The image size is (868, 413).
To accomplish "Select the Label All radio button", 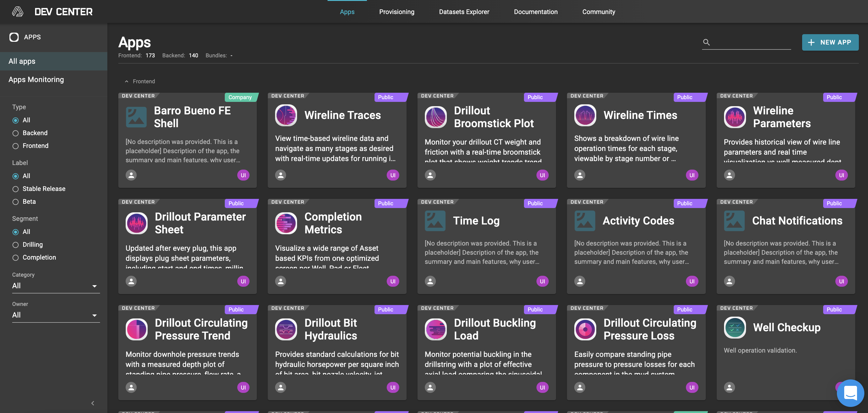I will [16, 176].
